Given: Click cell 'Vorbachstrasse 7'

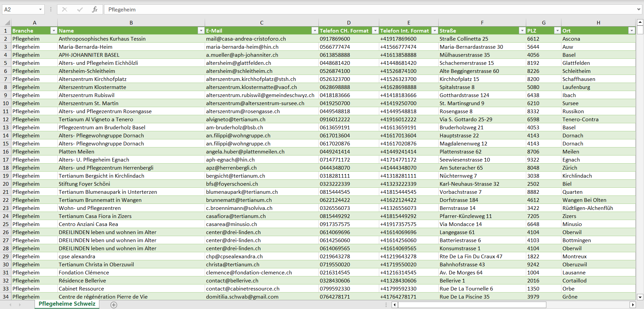Looking at the screenshot, I should coord(482,192).
